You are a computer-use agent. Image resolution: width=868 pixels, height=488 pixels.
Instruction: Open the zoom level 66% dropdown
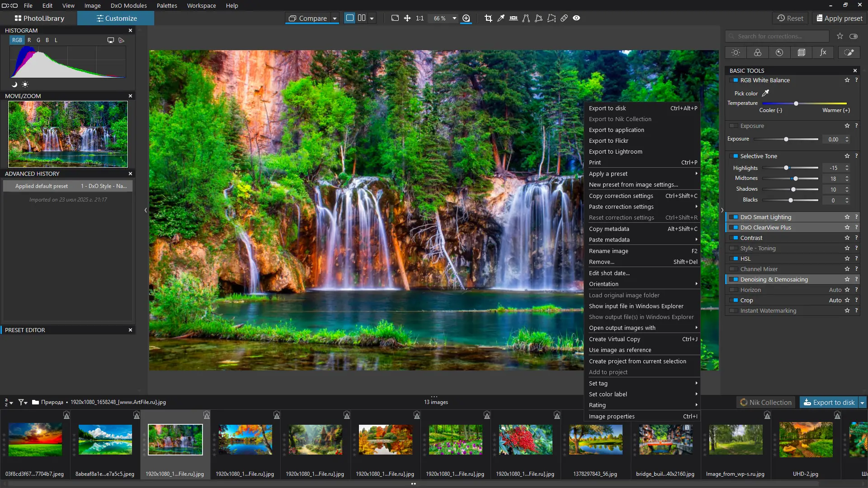(x=454, y=19)
